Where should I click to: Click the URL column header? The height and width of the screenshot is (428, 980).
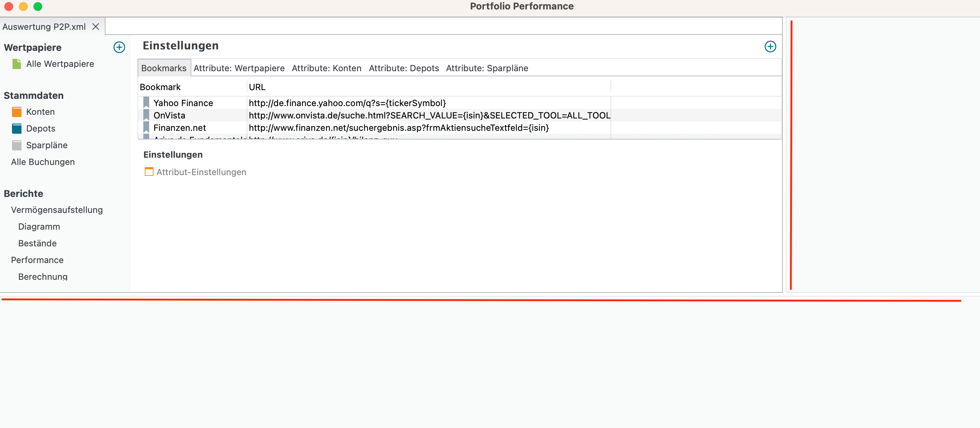pyautogui.click(x=257, y=87)
